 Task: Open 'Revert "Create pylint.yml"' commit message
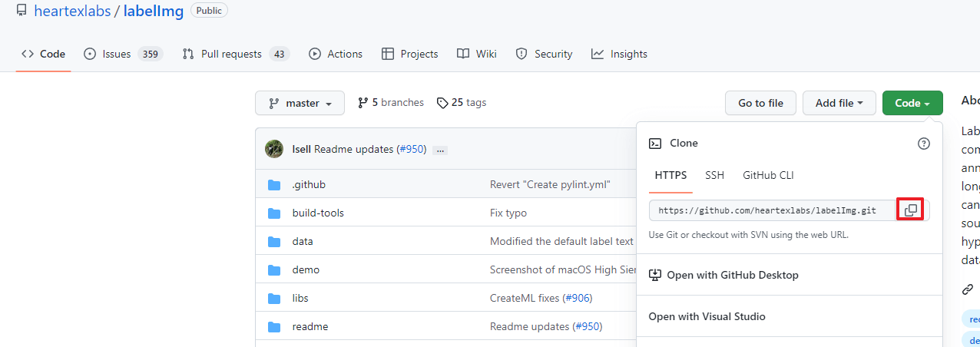tap(550, 185)
